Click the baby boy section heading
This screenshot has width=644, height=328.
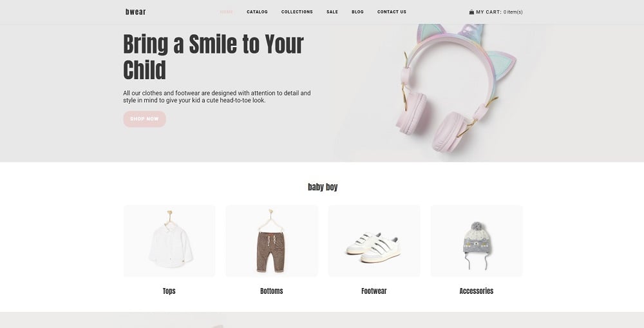coord(323,187)
